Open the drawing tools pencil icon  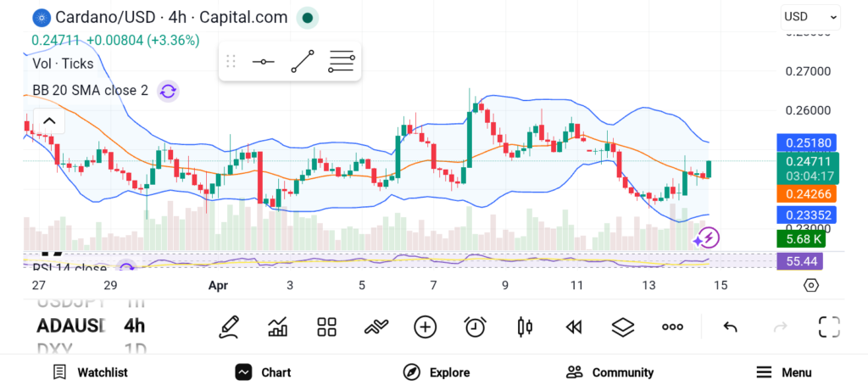(x=228, y=327)
